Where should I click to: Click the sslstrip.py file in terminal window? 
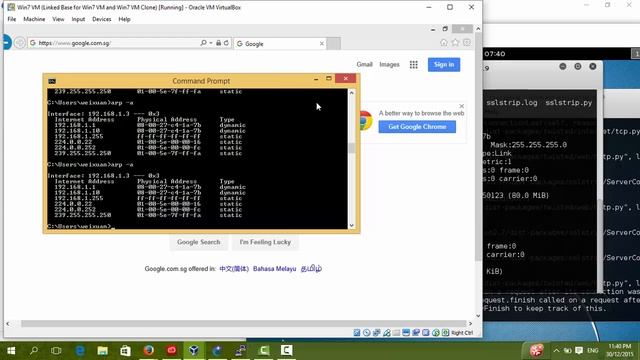pos(569,103)
